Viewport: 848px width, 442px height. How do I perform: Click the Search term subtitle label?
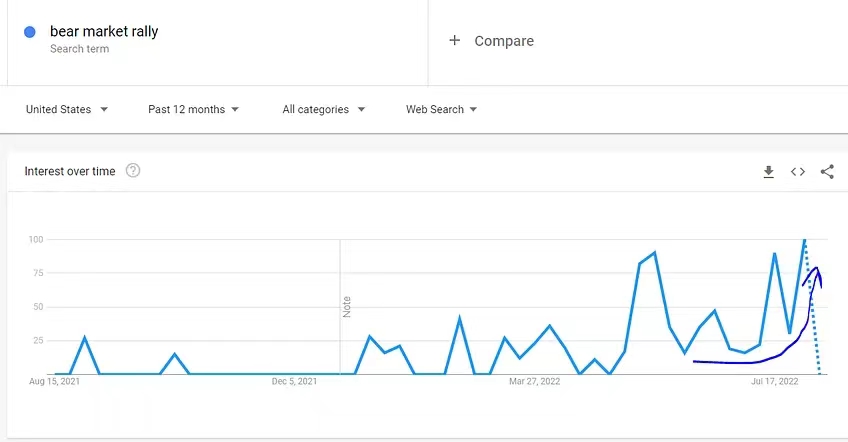pos(79,49)
